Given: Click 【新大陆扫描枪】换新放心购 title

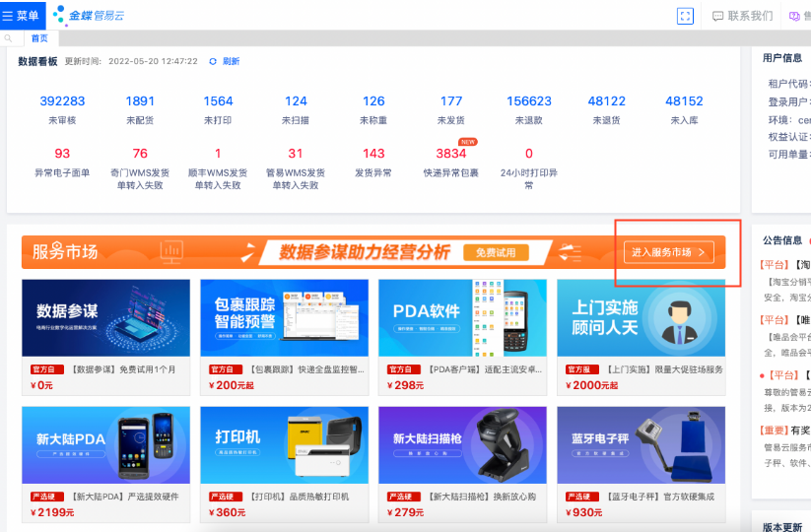Looking at the screenshot, I should click(482, 497).
